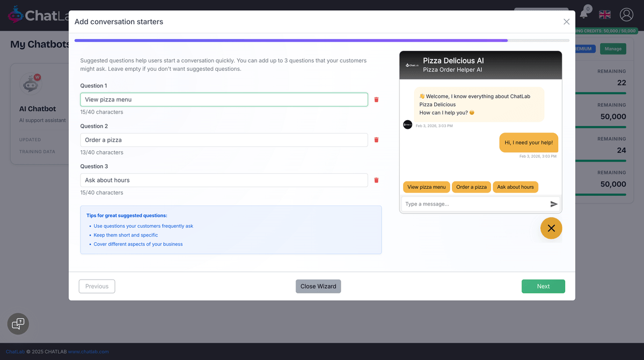Delete the Order a pizza question
The width and height of the screenshot is (644, 360).
(x=376, y=139)
